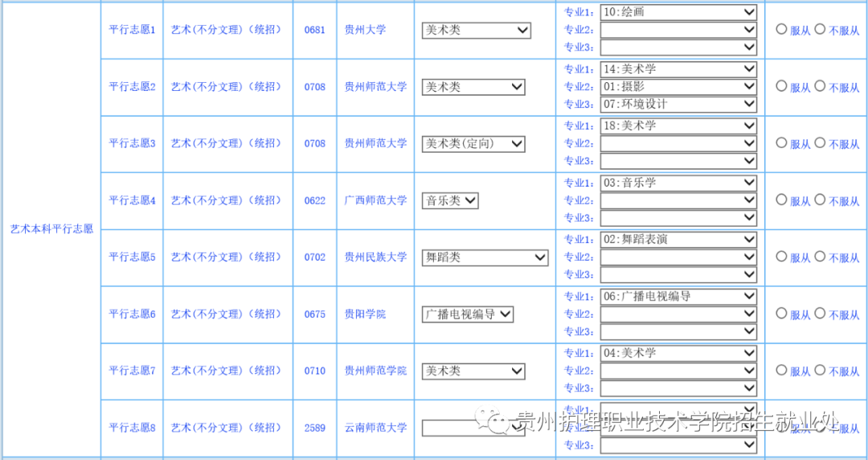The height and width of the screenshot is (460, 868).
Task: Click 艺术本科平行志愿 label in left column
Action: coord(51,228)
